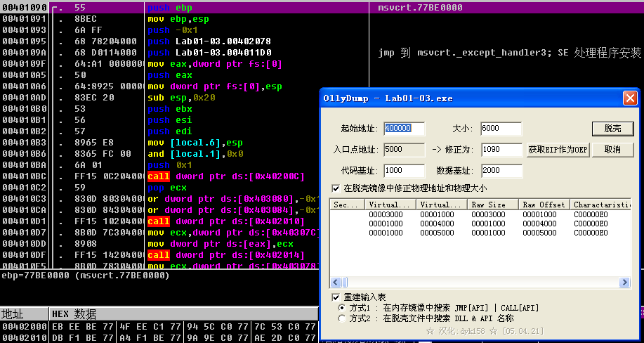Toggle 在脱壳镜像中修正物理地址和物理大小 checkbox

336,188
